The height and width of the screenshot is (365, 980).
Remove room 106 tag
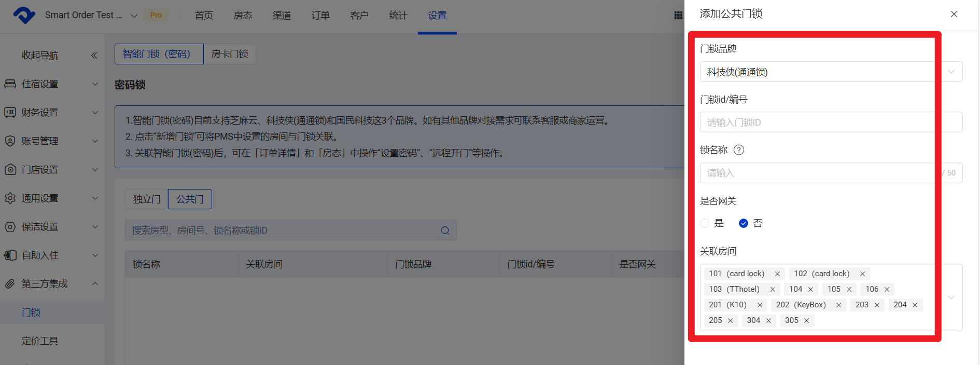tap(887, 289)
